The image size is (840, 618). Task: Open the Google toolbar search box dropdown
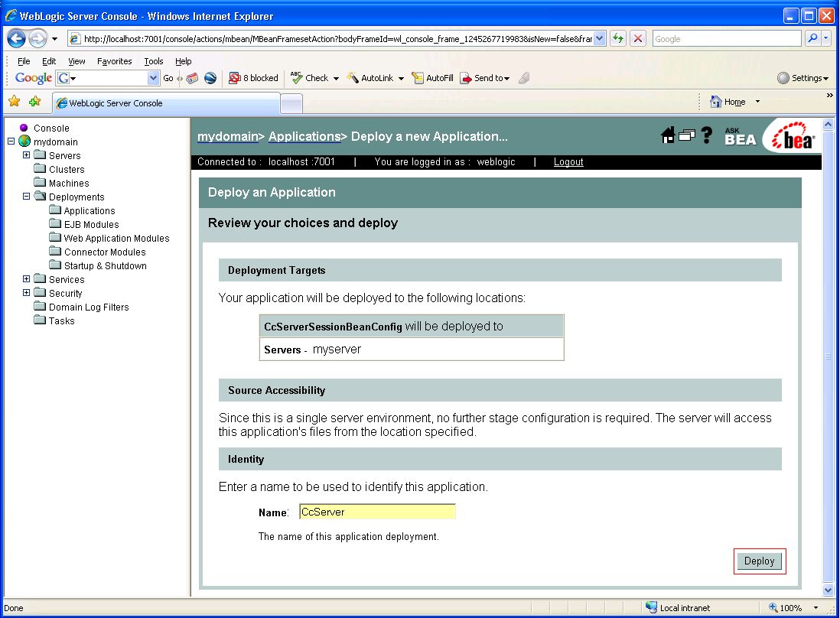pyautogui.click(x=153, y=78)
